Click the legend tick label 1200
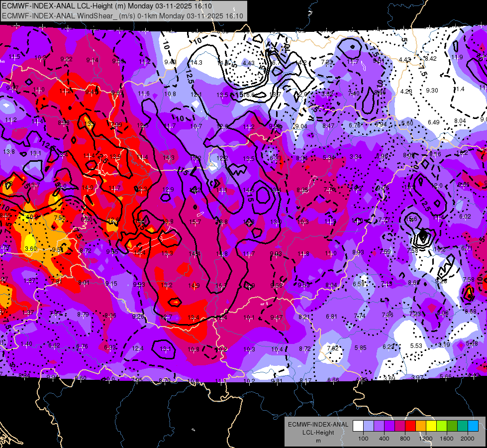This screenshot has height=448, width=487. 425,439
